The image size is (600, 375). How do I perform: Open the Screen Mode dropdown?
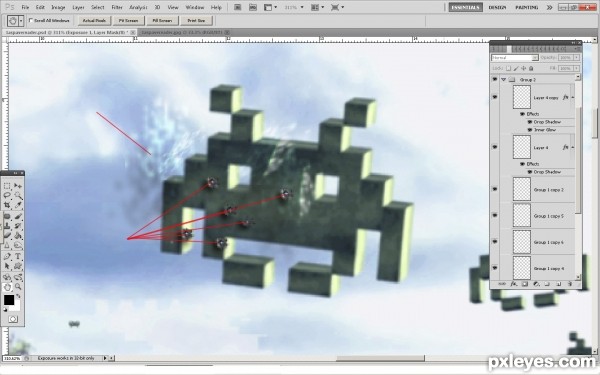[x=338, y=7]
